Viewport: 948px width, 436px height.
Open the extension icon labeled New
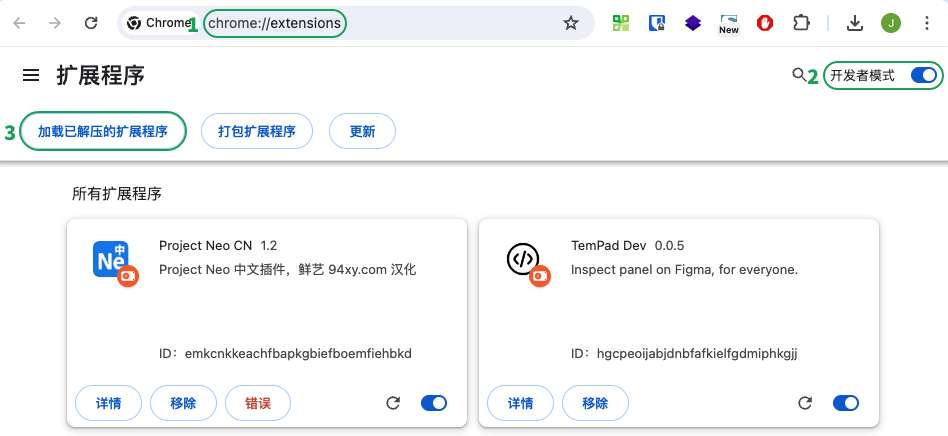729,24
